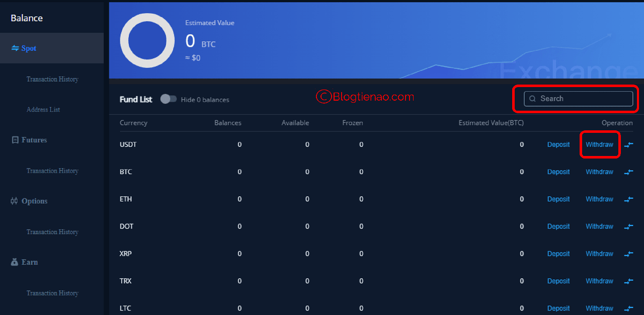Focus the fund Search input field
This screenshot has height=315, width=644.
coord(584,99)
